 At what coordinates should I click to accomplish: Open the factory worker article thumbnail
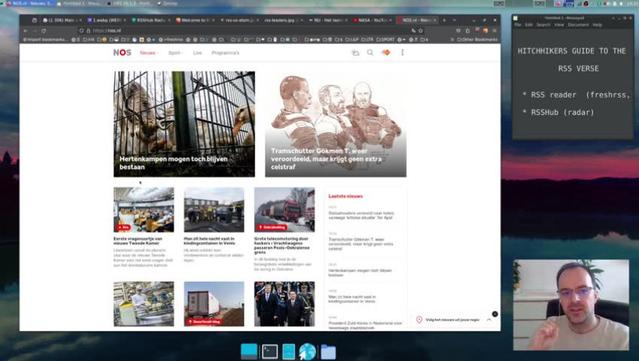pyautogui.click(x=143, y=304)
